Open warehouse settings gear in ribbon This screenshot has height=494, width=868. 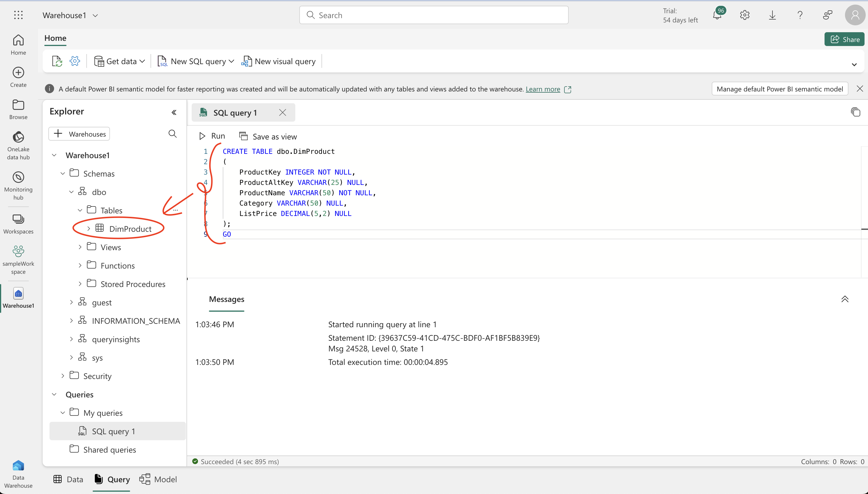[75, 61]
